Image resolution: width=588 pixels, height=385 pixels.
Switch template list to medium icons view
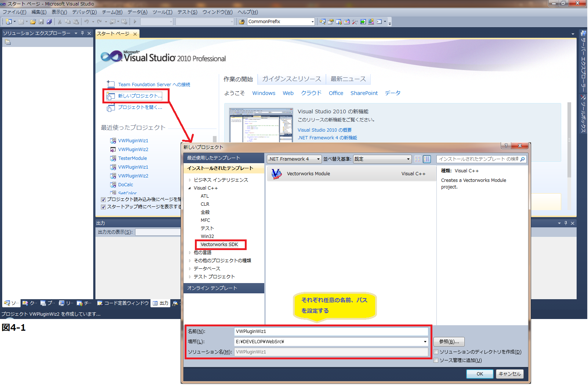coord(427,159)
